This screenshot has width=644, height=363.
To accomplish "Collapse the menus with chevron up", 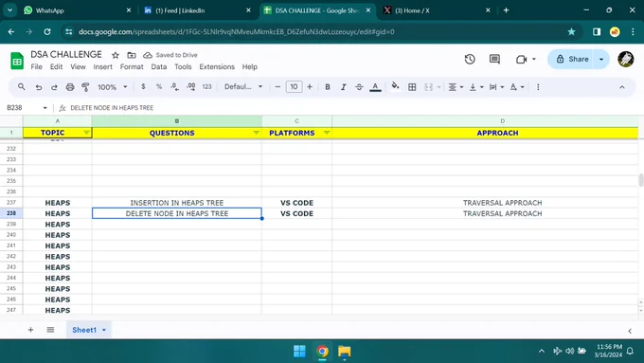I will click(622, 87).
